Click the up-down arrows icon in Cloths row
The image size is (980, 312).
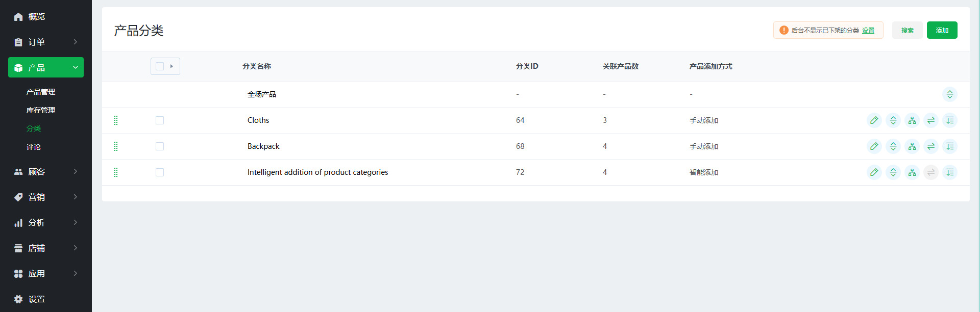click(893, 120)
